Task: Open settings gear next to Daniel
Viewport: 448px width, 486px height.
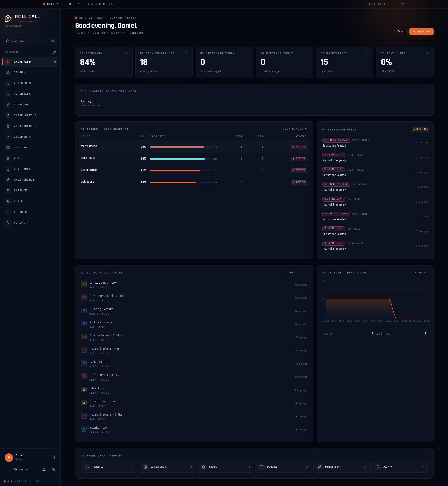Action: click(x=54, y=457)
